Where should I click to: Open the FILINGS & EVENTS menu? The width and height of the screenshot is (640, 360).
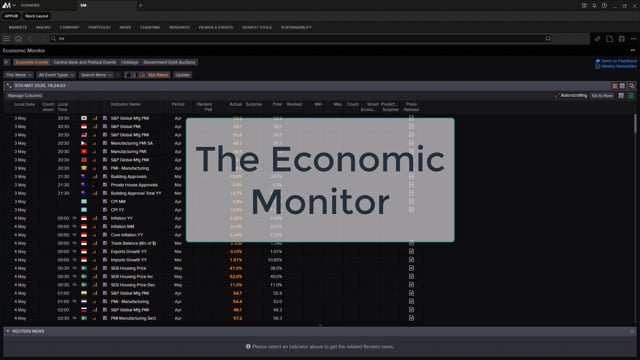point(216,27)
